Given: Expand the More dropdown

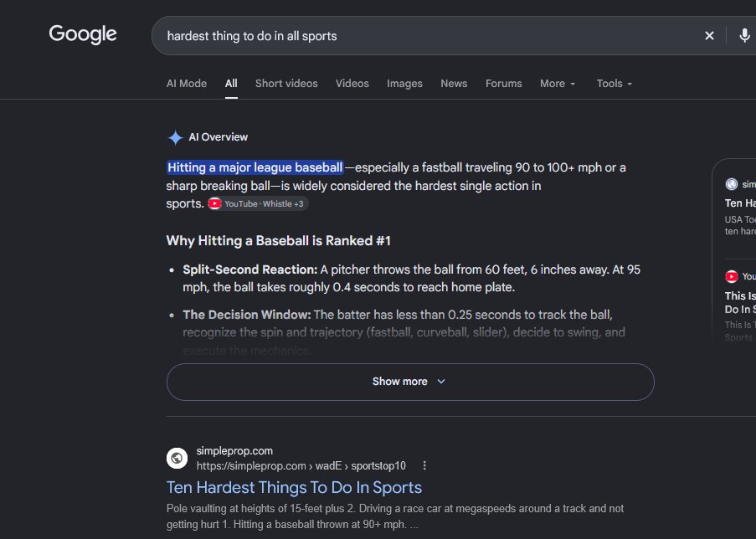Looking at the screenshot, I should coord(558,84).
